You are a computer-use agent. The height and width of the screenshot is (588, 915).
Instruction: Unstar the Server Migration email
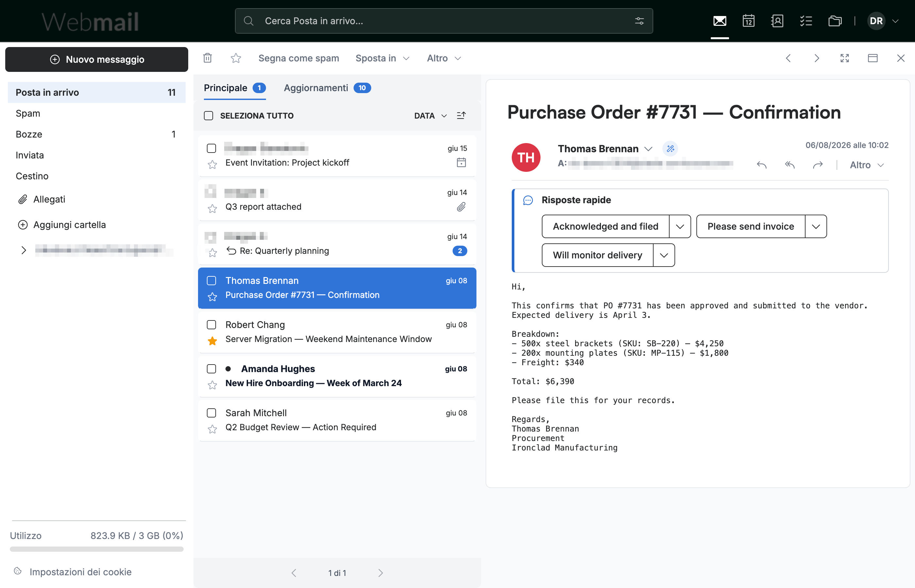(x=212, y=341)
